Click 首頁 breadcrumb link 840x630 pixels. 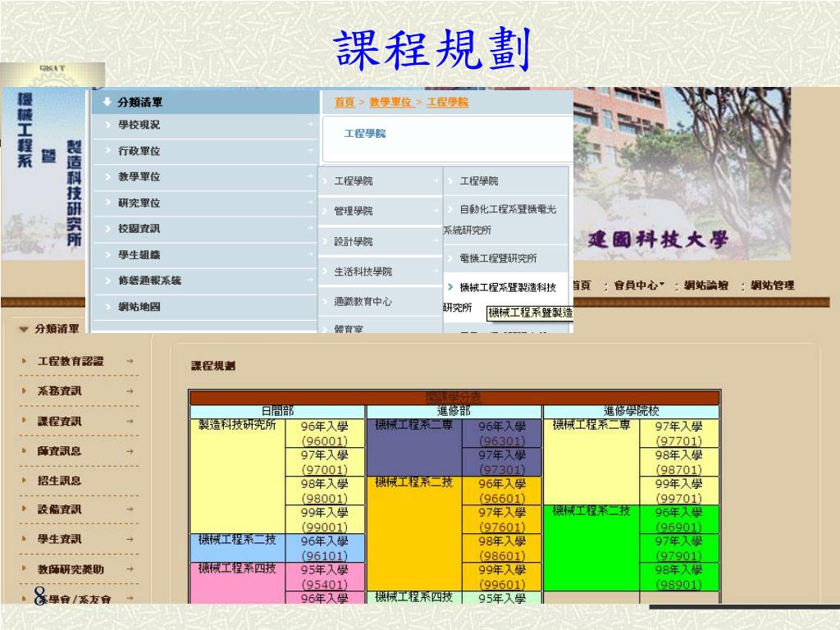(345, 102)
